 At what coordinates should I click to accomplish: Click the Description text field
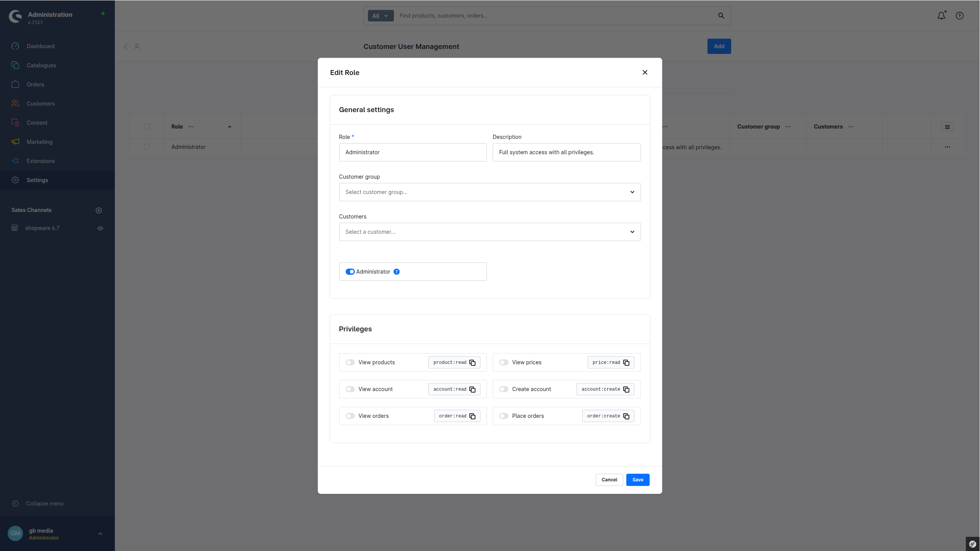point(567,152)
